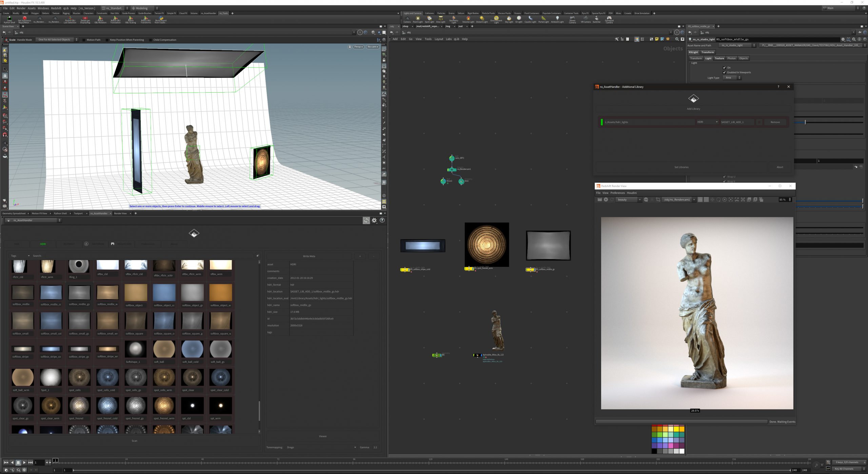Toggle Enabled In Viewports checkbox
Viewport: 868px width, 474px height.
724,73
